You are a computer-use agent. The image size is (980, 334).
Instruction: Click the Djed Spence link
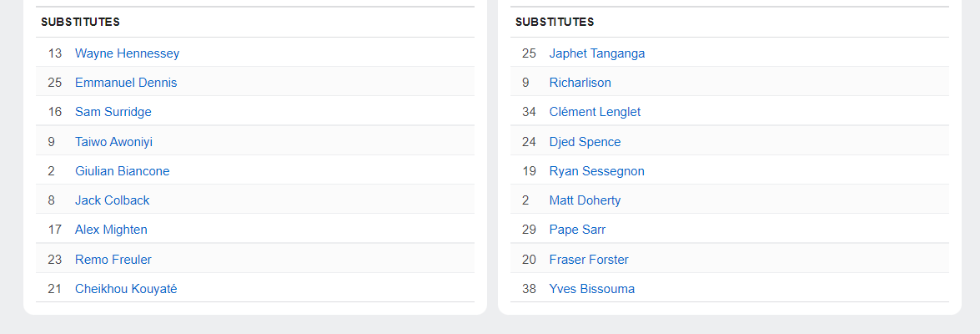[x=585, y=142]
